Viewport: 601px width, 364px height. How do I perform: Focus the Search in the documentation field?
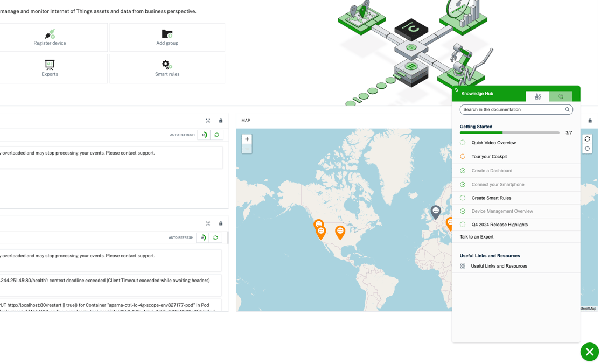click(x=512, y=110)
